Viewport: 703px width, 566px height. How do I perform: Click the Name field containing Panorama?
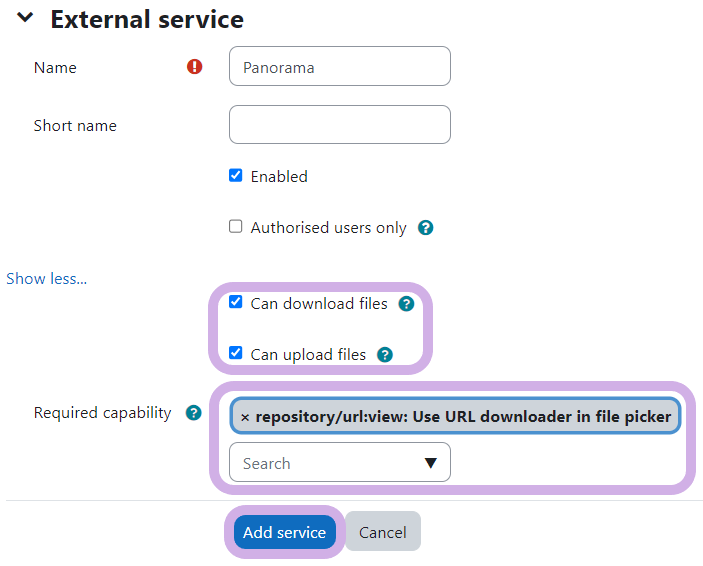click(339, 67)
